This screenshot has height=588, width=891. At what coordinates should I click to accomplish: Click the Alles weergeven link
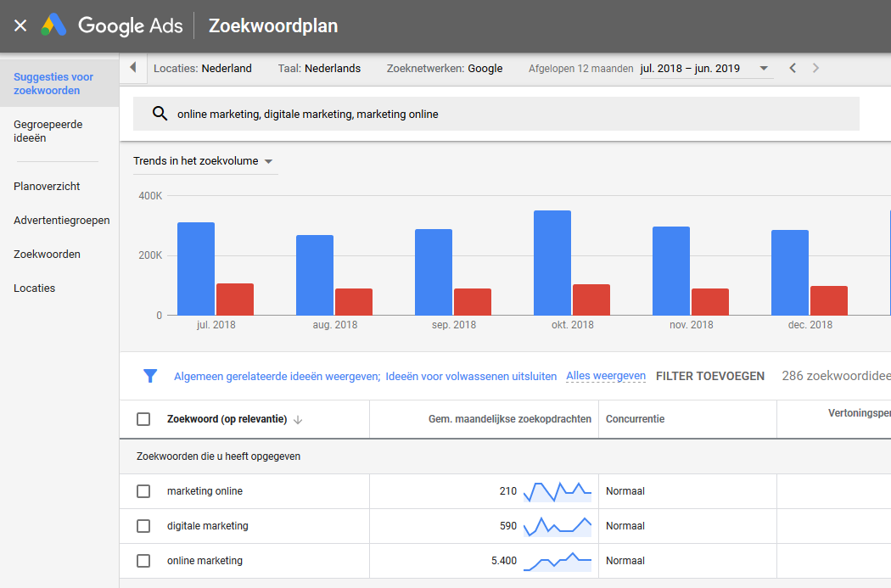(x=606, y=376)
